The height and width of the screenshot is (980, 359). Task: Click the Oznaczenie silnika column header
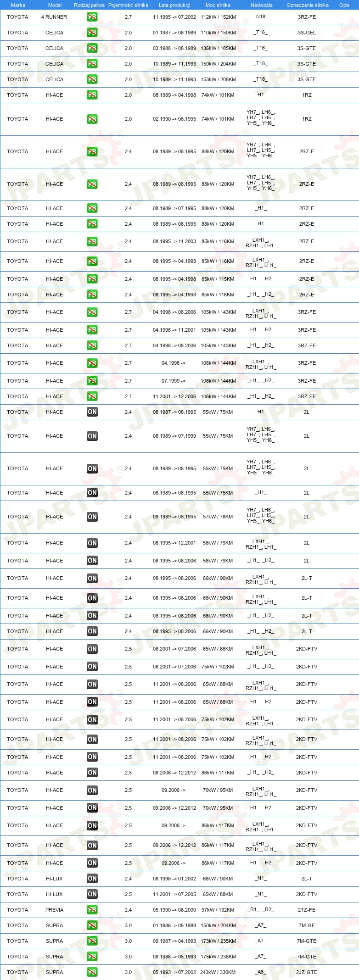pos(308,5)
